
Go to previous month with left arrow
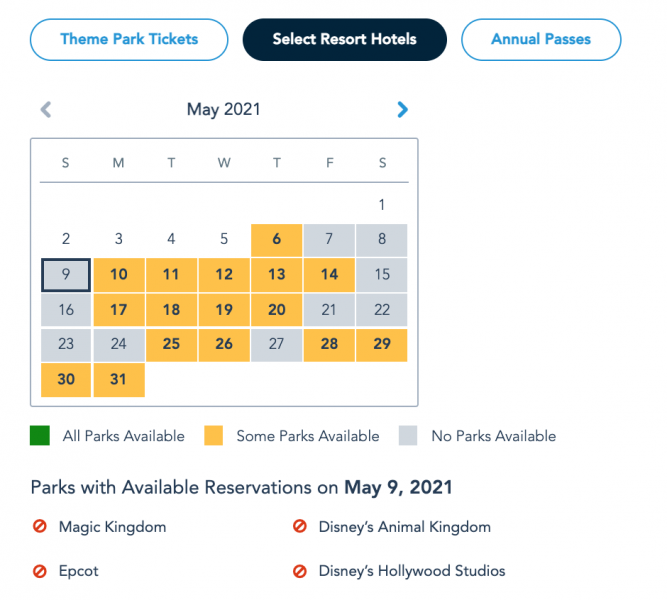pyautogui.click(x=45, y=110)
